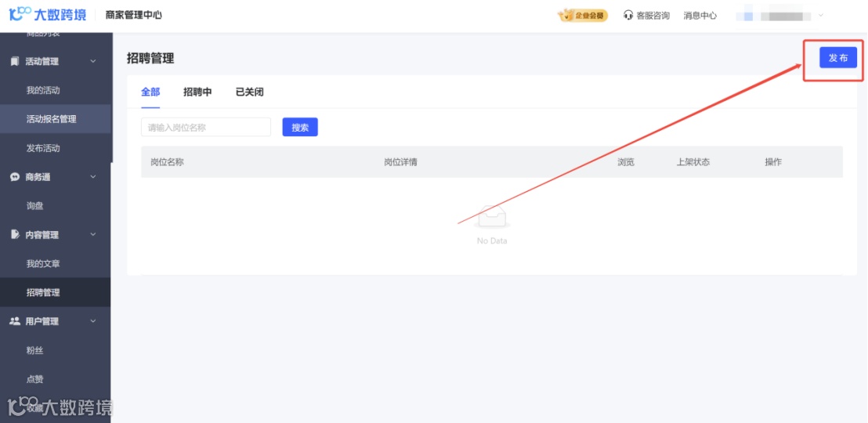Click the 上架状态 column header
The image size is (868, 423).
pyautogui.click(x=693, y=162)
